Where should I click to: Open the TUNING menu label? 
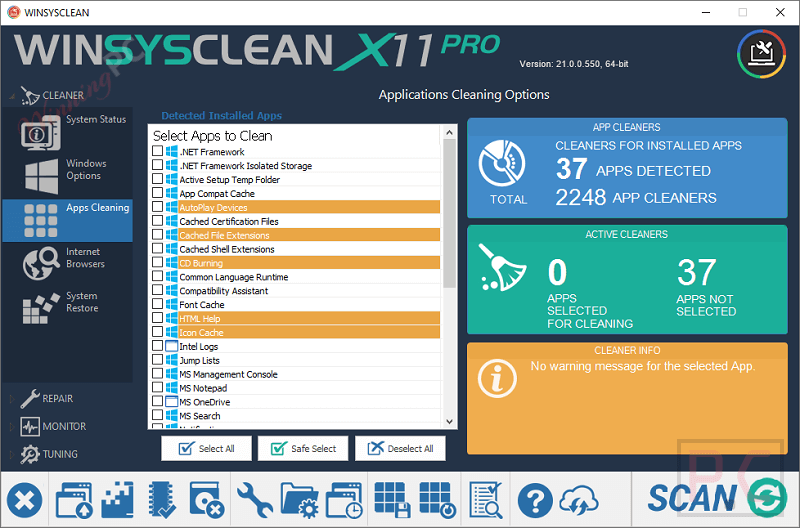click(60, 454)
